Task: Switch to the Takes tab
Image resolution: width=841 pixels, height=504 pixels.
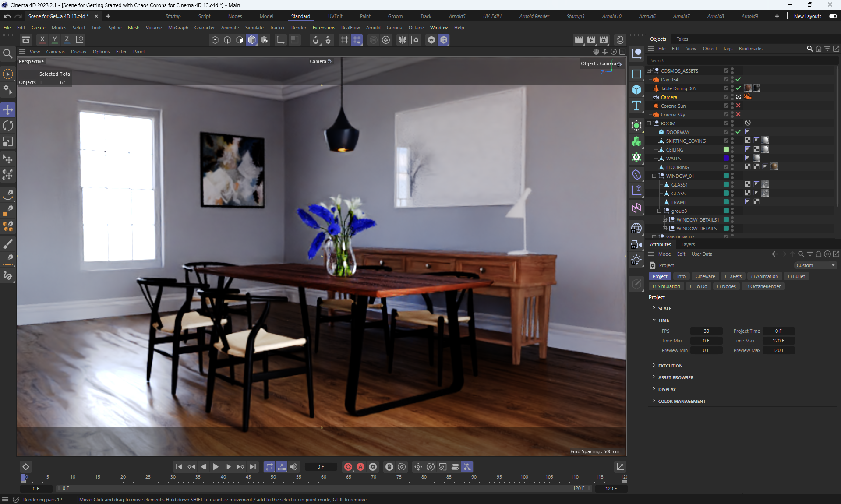Action: (682, 39)
